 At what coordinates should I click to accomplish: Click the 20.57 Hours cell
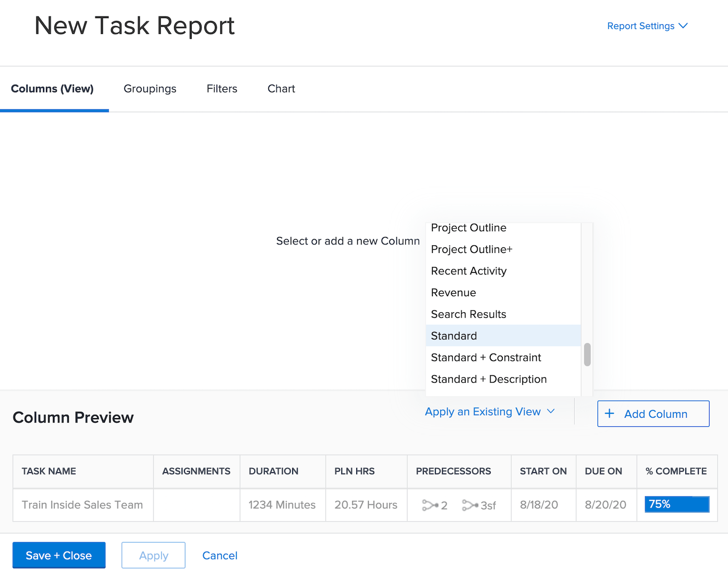tap(366, 505)
